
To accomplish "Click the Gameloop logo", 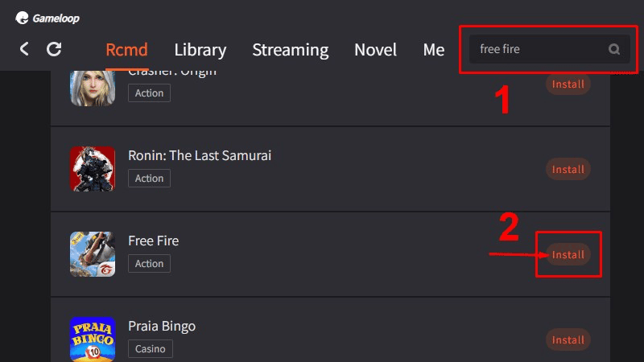I will 47,18.
